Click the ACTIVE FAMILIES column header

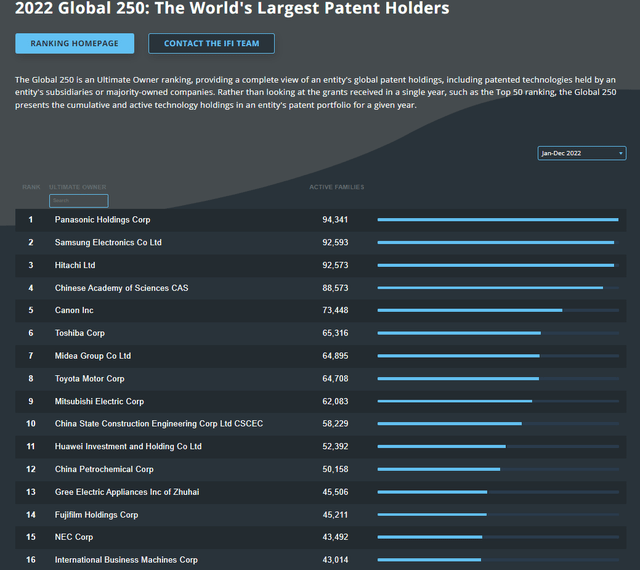[337, 187]
